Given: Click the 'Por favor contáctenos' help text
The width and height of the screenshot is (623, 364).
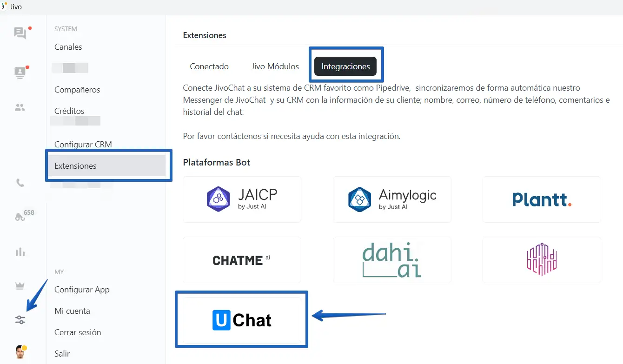Looking at the screenshot, I should [292, 137].
